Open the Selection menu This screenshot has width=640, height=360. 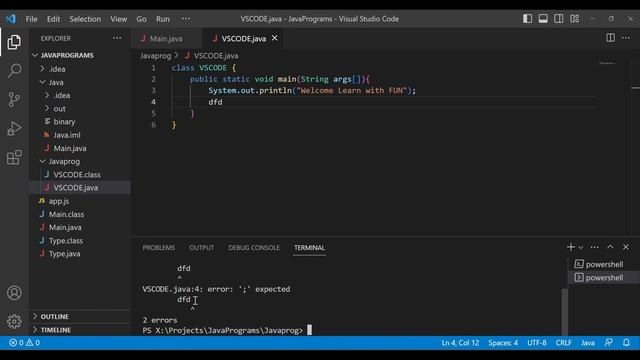tap(85, 19)
